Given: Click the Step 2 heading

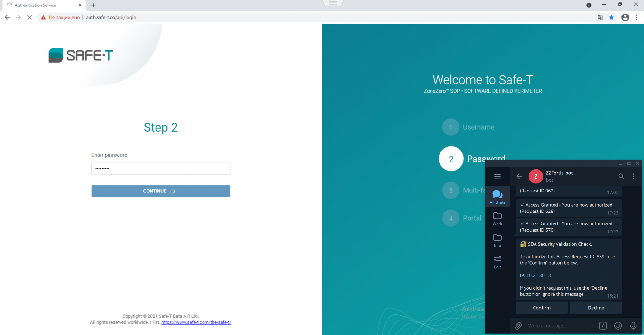Looking at the screenshot, I should (x=161, y=128).
